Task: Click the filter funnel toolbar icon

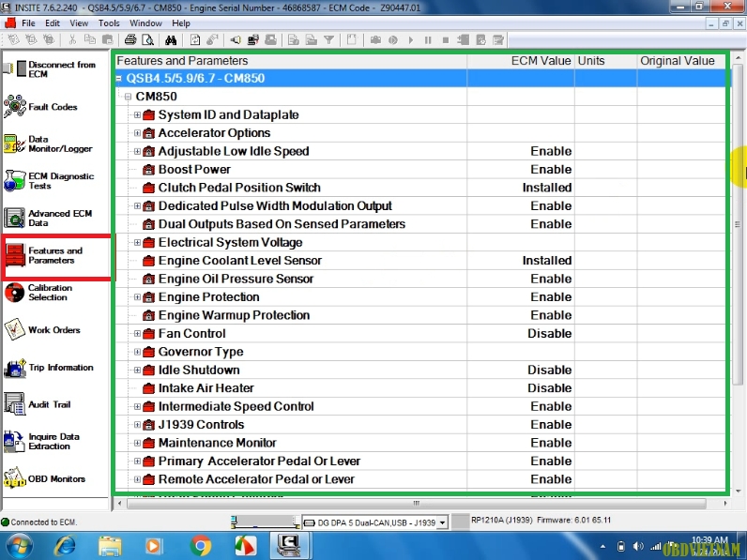Action: click(328, 40)
